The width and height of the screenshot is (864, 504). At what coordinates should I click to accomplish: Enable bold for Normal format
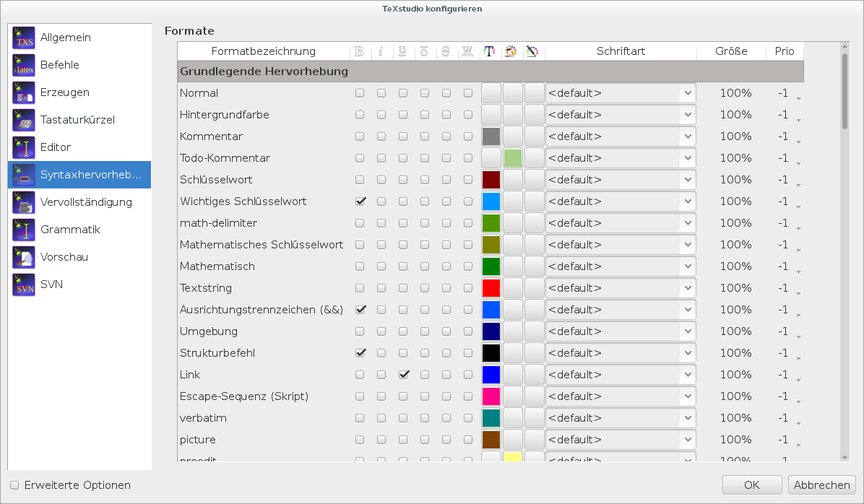tap(360, 93)
